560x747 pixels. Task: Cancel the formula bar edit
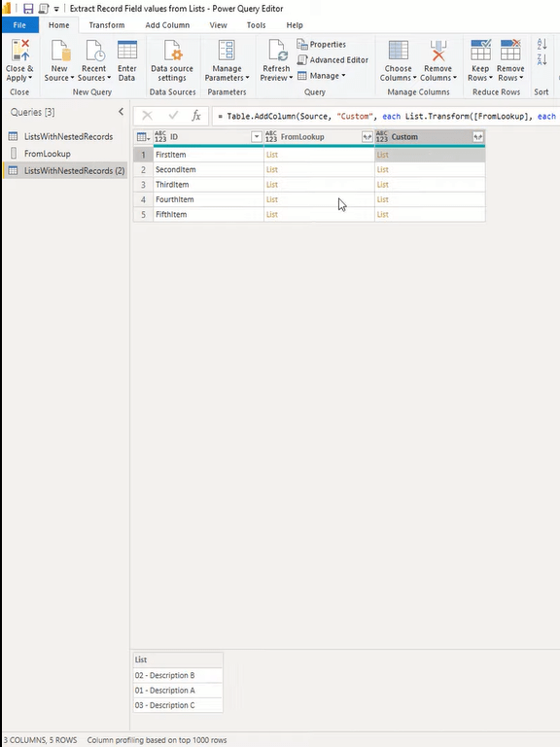coord(147,116)
